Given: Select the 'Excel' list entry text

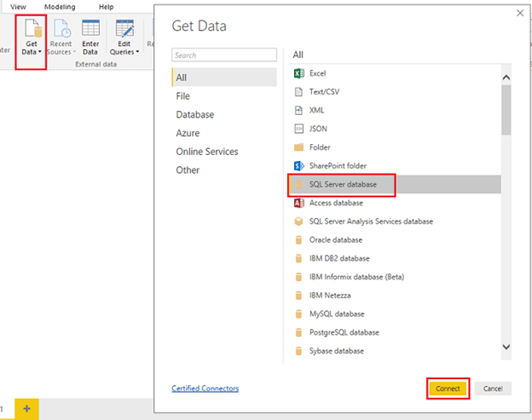Looking at the screenshot, I should (x=317, y=73).
